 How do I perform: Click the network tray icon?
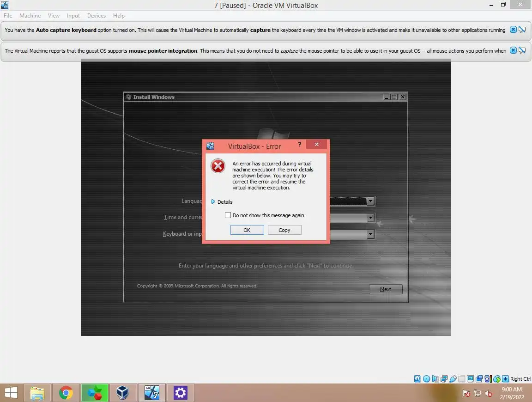point(478,393)
